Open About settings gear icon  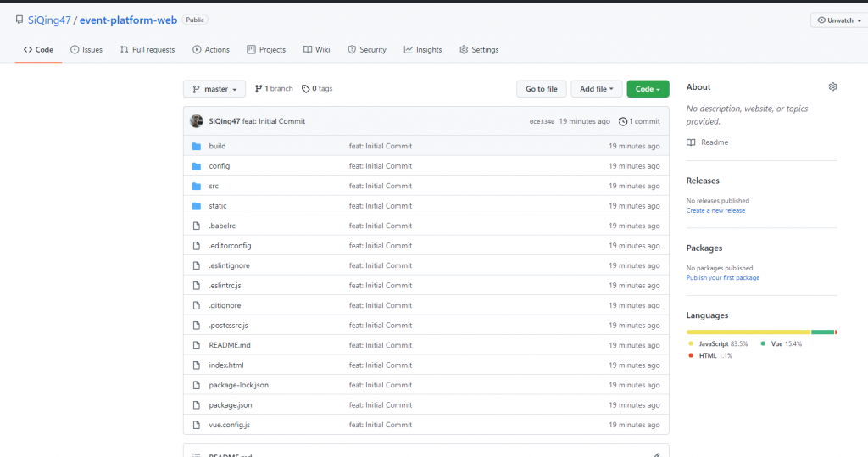pyautogui.click(x=832, y=87)
